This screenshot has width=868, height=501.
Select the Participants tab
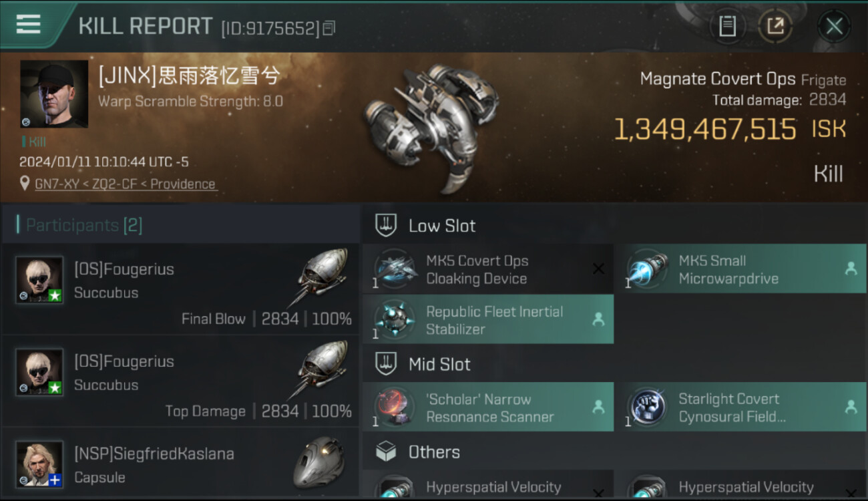[83, 225]
